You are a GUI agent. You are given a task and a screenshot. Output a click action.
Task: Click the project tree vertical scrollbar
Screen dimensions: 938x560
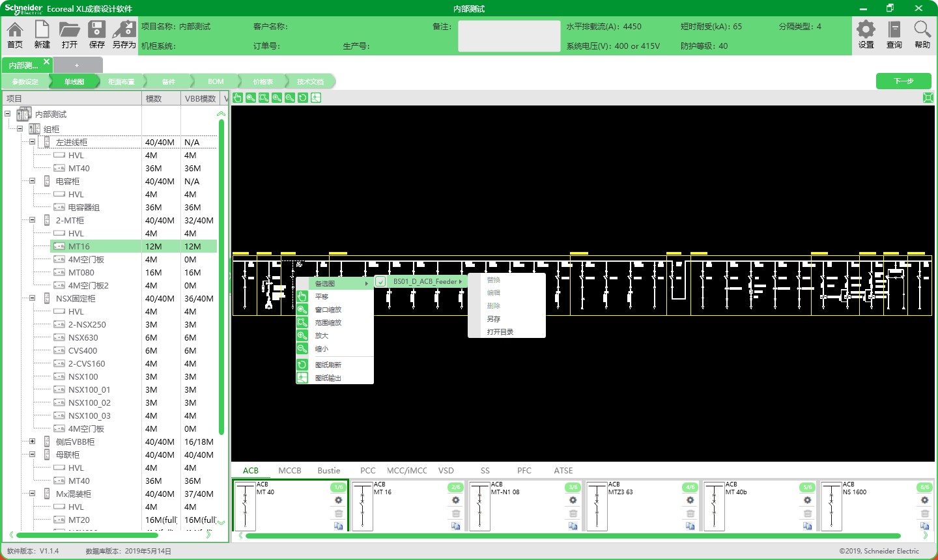pyautogui.click(x=221, y=277)
